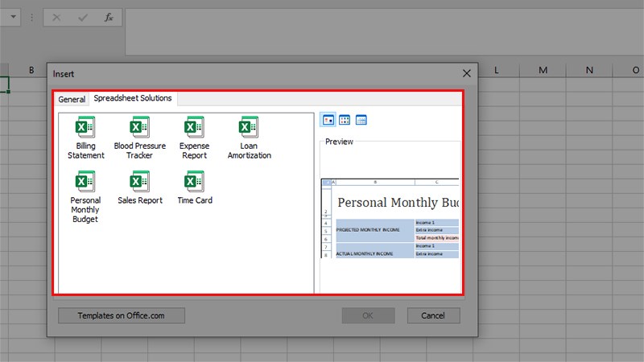Viewport: 644px width, 362px height.
Task: Close the Insert dialog window
Action: click(467, 73)
